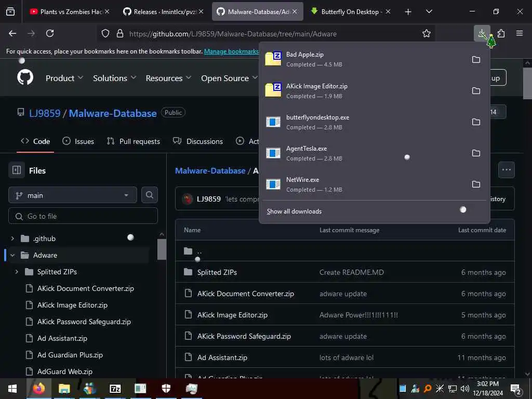Click the Go to file input
532x399 pixels.
pos(83,216)
